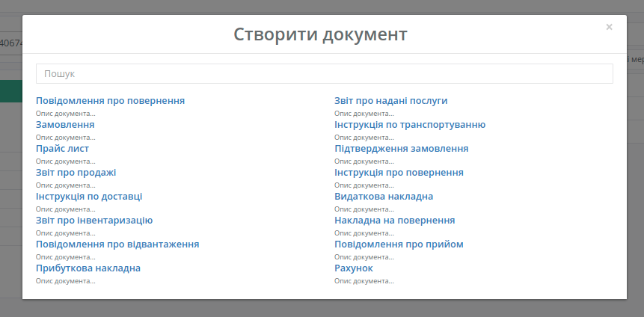Viewport: 644px width, 317px height.
Task: Select the Замовлення document link
Action: [x=65, y=124]
